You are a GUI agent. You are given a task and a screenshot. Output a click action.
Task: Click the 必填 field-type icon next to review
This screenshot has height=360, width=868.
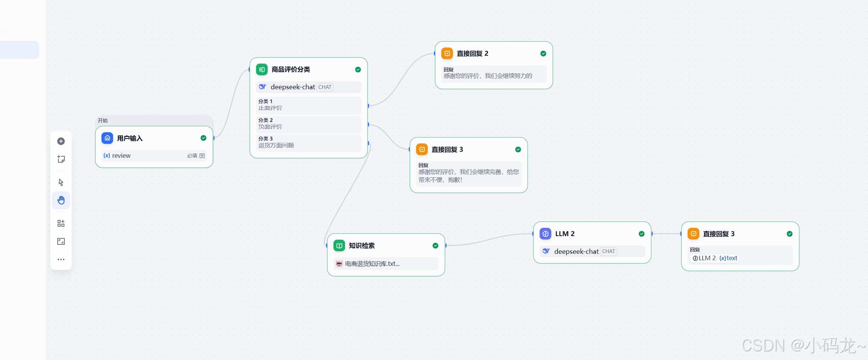coord(202,156)
